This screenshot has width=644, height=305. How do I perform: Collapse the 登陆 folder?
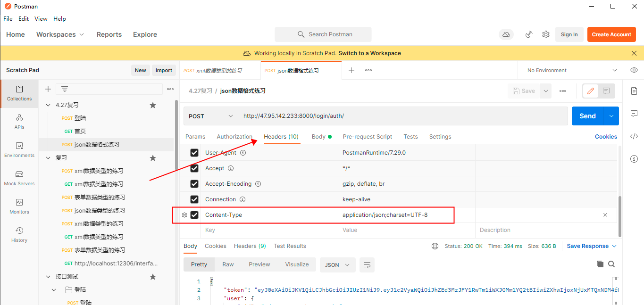click(x=54, y=290)
